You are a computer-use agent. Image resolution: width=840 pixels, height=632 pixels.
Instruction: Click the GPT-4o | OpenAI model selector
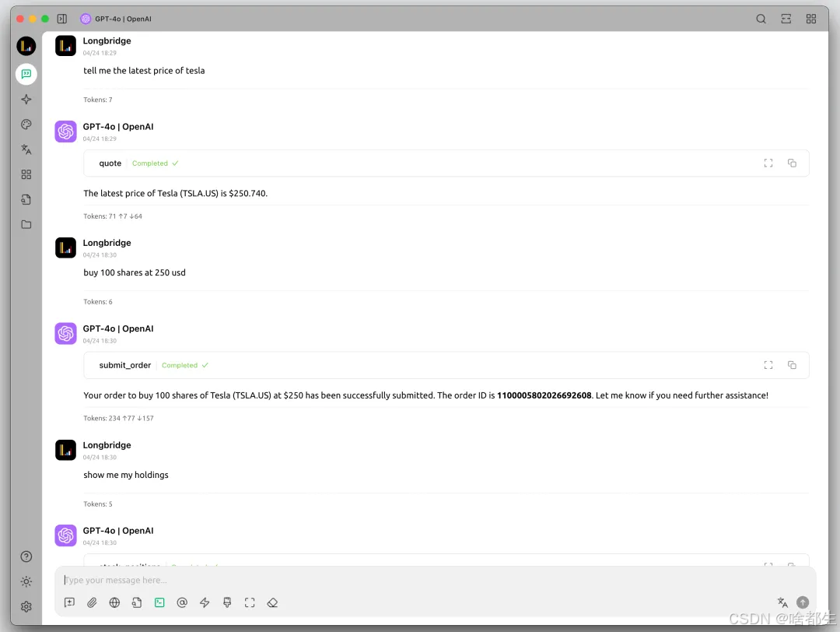pos(116,19)
